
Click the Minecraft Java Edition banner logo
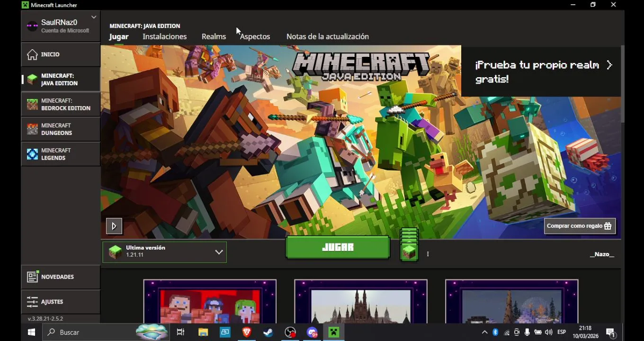(x=361, y=65)
